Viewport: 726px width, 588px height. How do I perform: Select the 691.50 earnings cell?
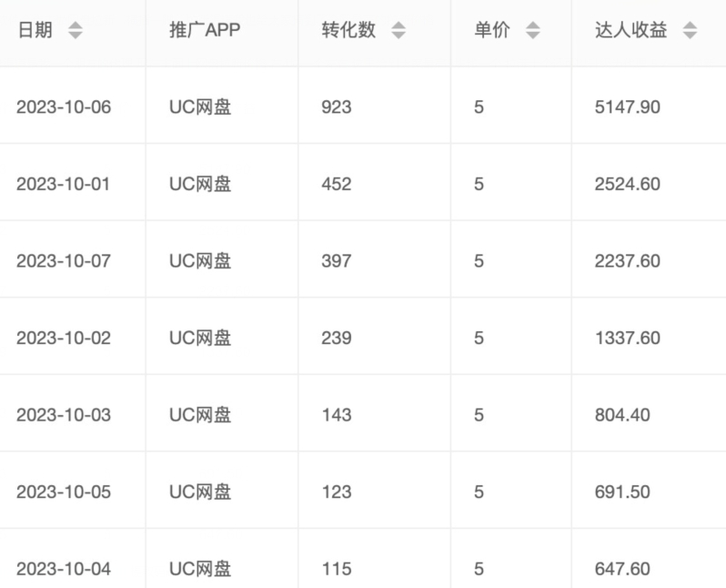click(x=622, y=492)
